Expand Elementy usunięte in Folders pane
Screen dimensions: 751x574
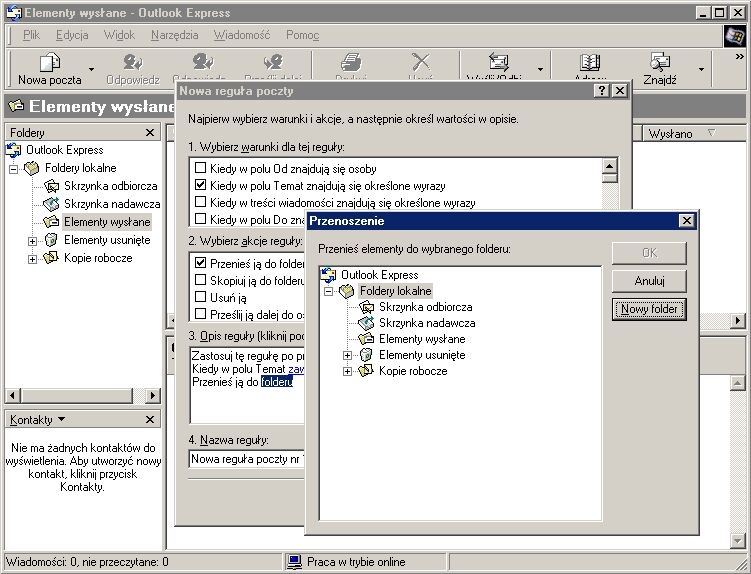pos(32,241)
